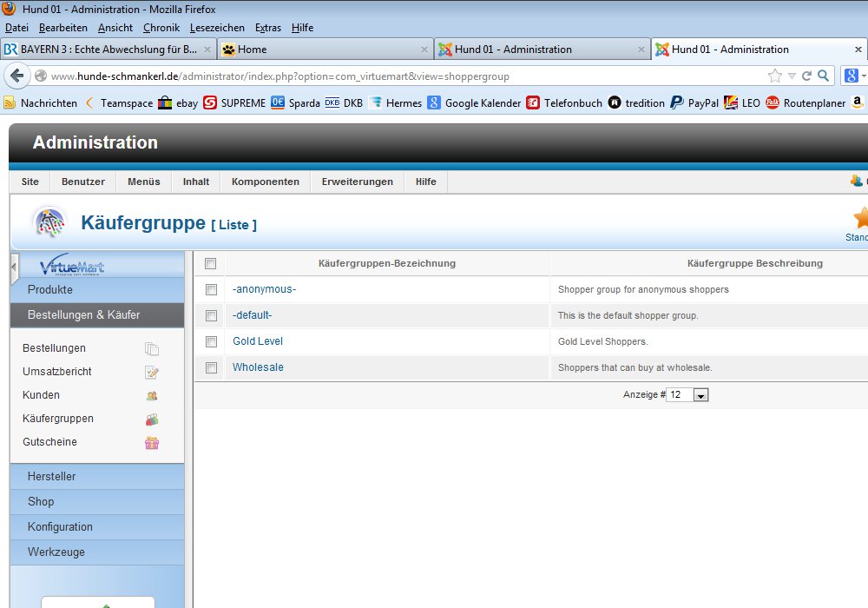The height and width of the screenshot is (608, 868).
Task: Open the Wholesale shopper group link
Action: point(258,367)
